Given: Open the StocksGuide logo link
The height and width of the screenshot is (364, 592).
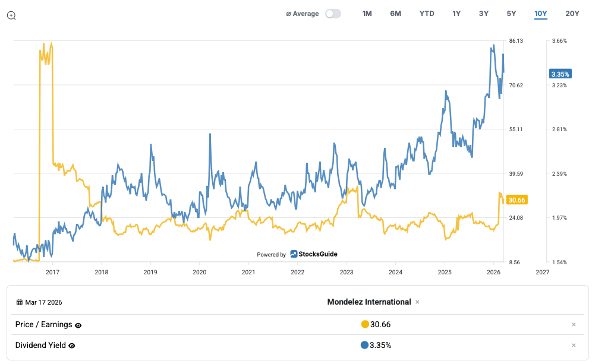Looking at the screenshot, I should coord(314,254).
